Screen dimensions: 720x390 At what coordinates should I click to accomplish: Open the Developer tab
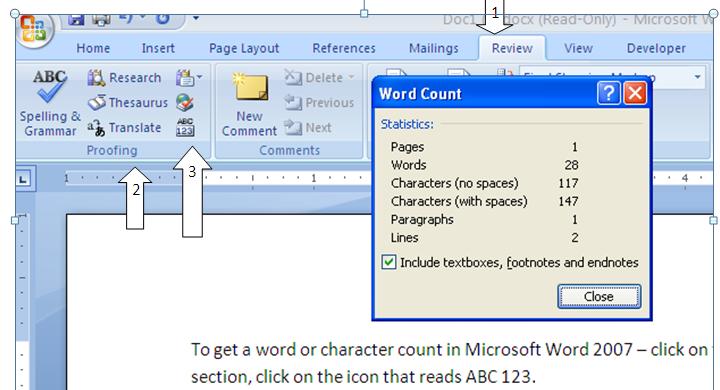656,48
